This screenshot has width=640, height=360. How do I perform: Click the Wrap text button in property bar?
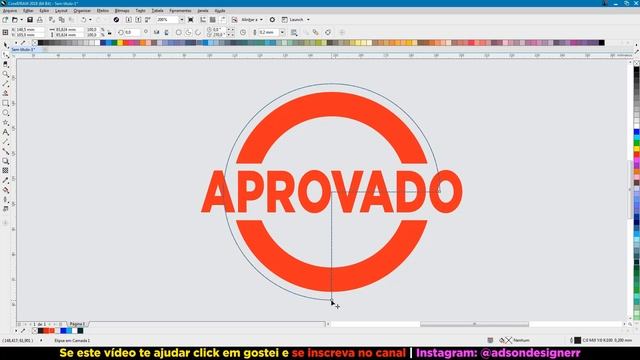click(294, 32)
